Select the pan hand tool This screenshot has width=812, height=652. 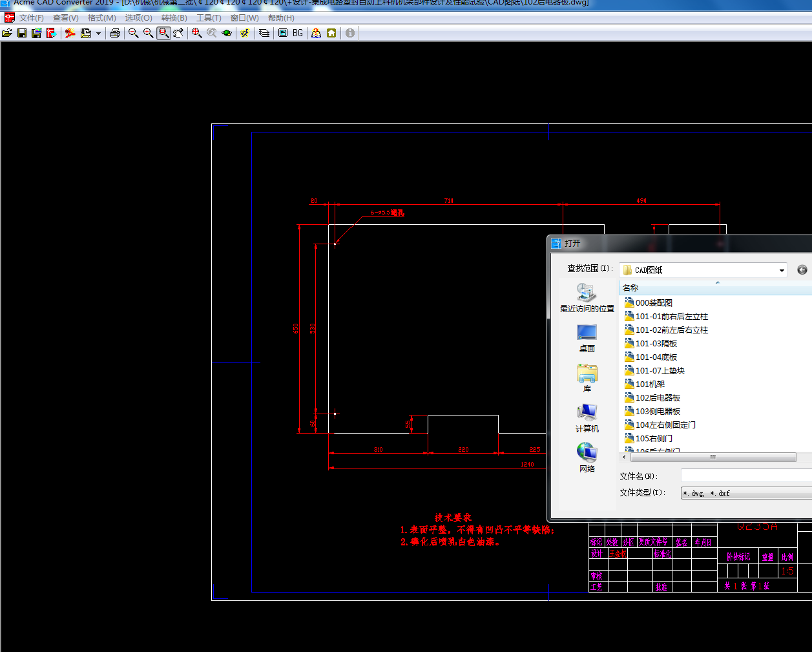tap(178, 33)
